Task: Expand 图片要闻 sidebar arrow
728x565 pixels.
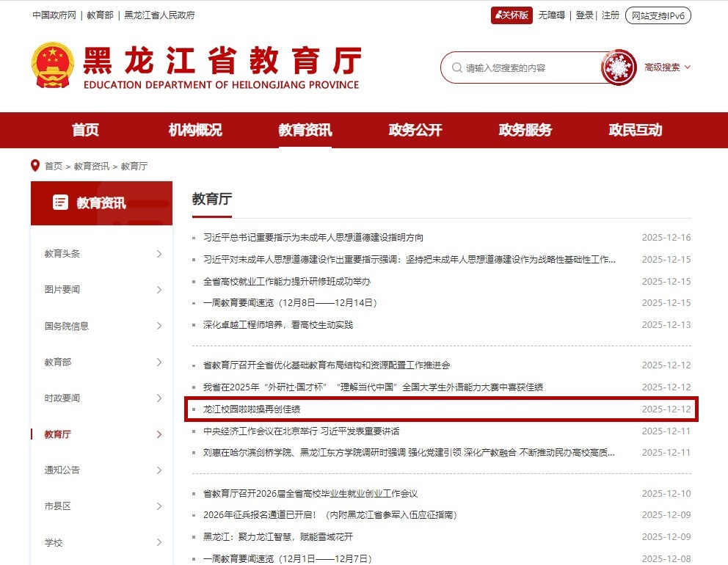Action: pos(159,290)
